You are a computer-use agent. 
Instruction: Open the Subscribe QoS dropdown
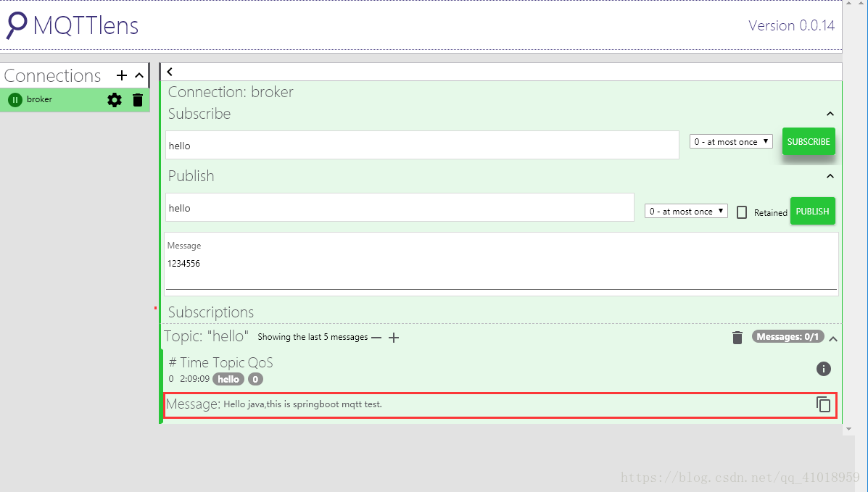click(730, 141)
